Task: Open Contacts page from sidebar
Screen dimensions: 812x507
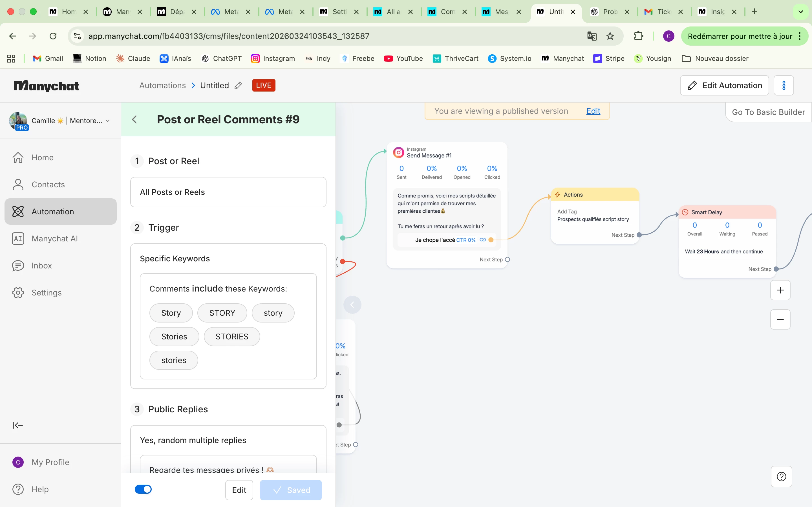Action: (x=48, y=184)
